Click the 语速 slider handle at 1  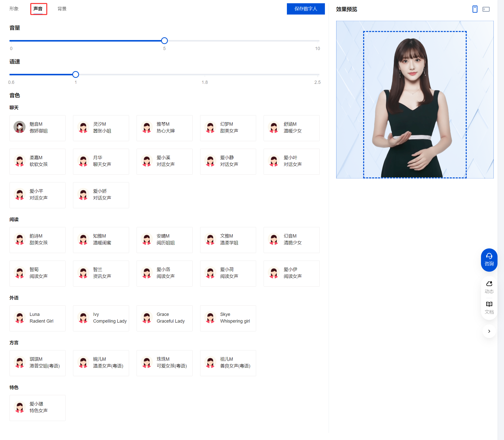[x=76, y=74]
